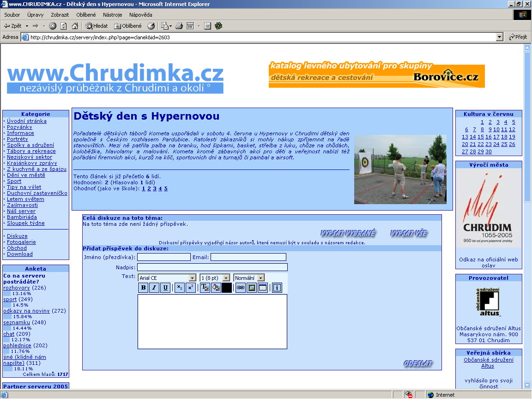Go back with the Zpět button
The height and width of the screenshot is (399, 532).
tap(12, 26)
